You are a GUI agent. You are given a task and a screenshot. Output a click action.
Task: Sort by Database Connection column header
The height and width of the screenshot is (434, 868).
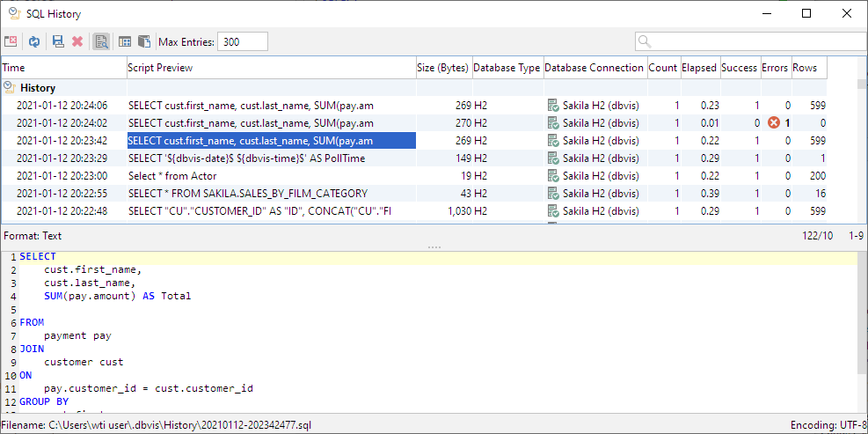pyautogui.click(x=594, y=68)
